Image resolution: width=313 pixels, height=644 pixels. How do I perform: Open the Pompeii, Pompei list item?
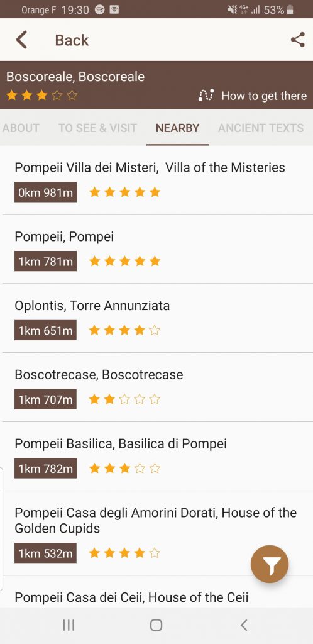[156, 249]
